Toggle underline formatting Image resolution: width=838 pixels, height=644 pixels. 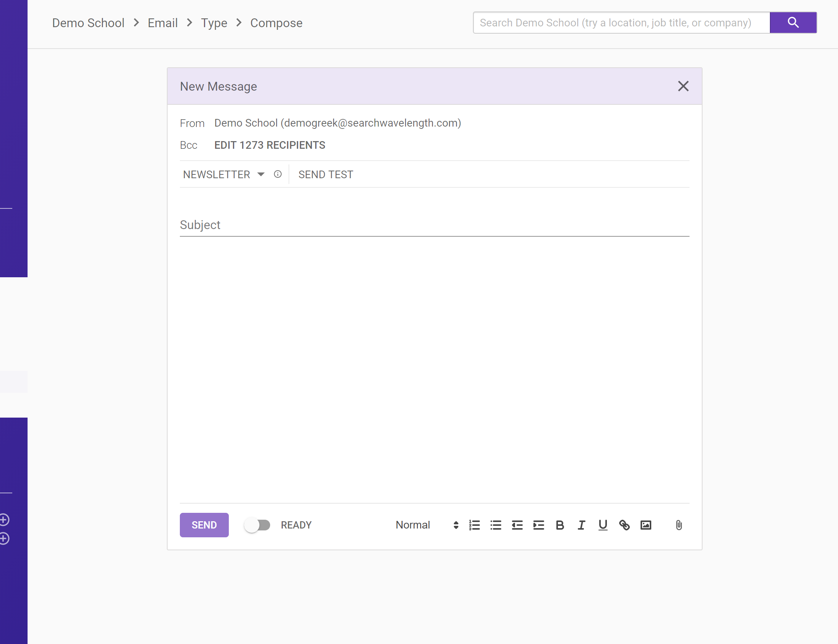603,525
